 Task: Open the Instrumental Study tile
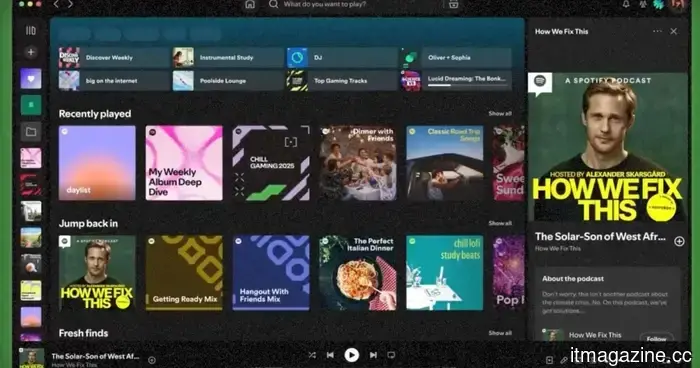pyautogui.click(x=228, y=58)
